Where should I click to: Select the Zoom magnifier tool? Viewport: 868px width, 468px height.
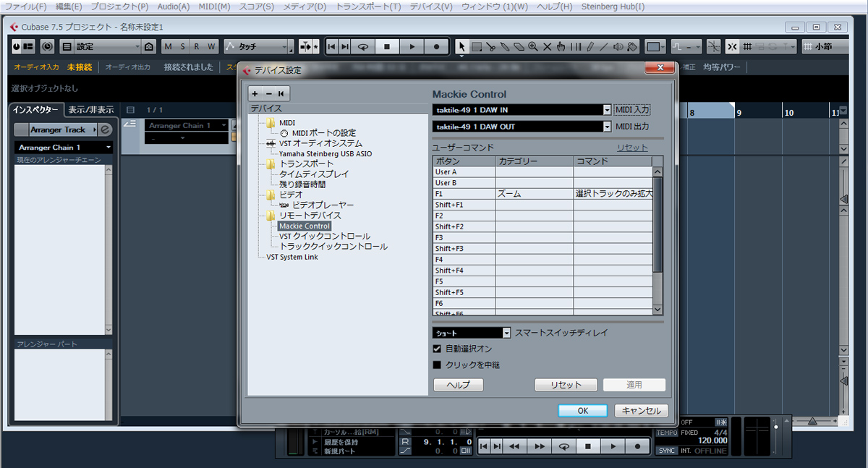pyautogui.click(x=532, y=46)
